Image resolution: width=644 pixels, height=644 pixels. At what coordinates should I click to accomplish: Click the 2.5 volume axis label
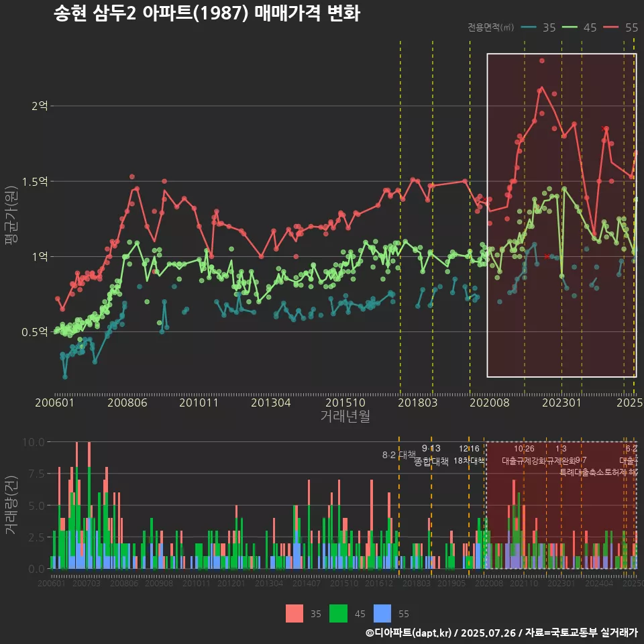coord(36,537)
